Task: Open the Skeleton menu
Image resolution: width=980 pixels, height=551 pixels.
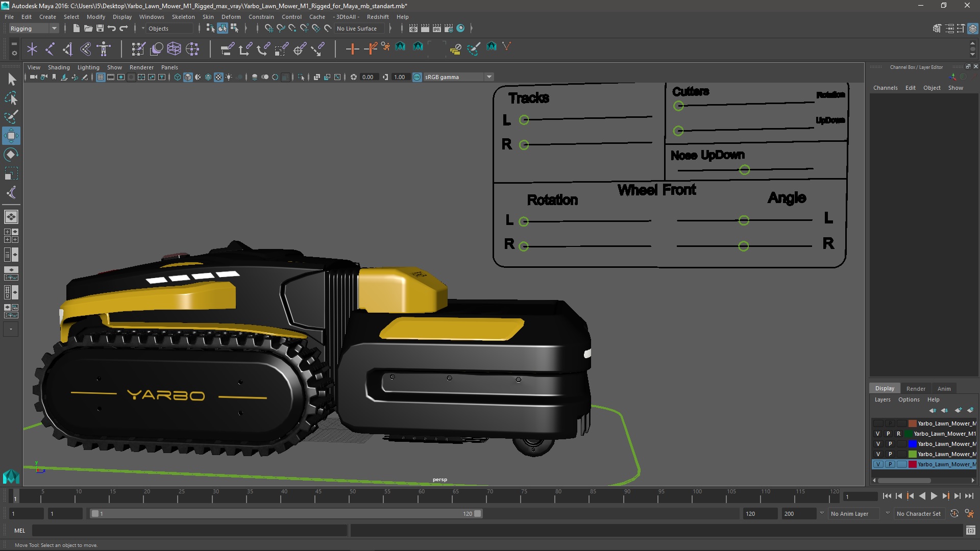Action: (183, 17)
